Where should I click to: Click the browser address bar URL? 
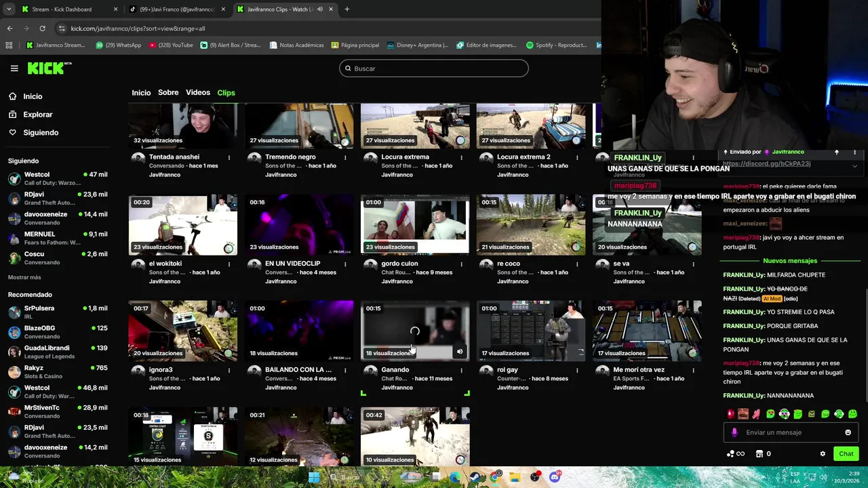coord(138,28)
